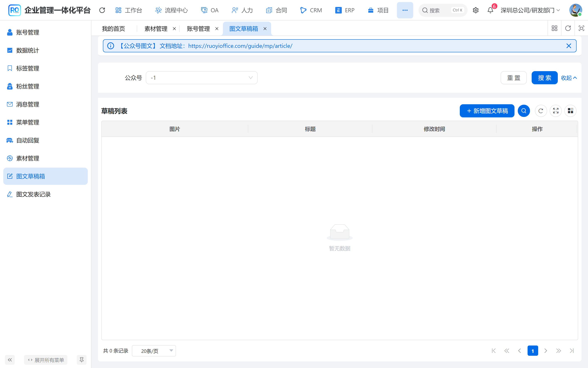The height and width of the screenshot is (368, 588).
Task: Click the 新增图文草稿 button
Action: (487, 111)
